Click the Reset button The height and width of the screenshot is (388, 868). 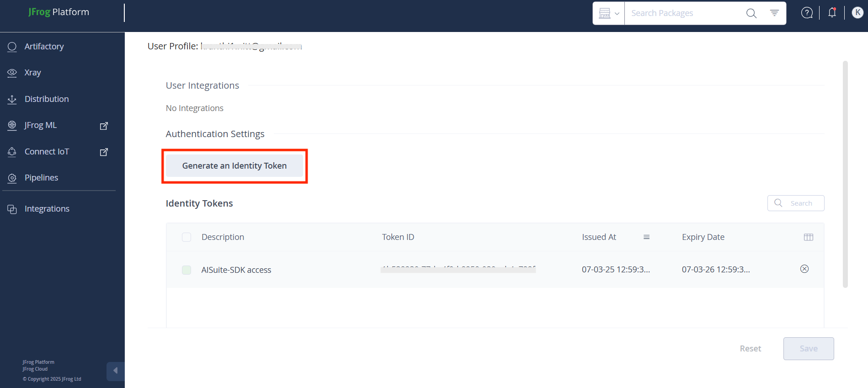[751, 349]
